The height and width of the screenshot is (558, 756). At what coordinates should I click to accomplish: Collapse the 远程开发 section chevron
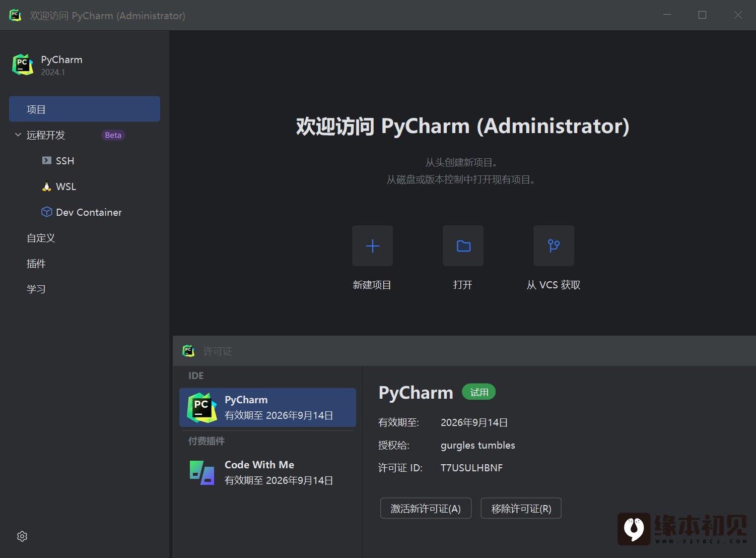18,135
